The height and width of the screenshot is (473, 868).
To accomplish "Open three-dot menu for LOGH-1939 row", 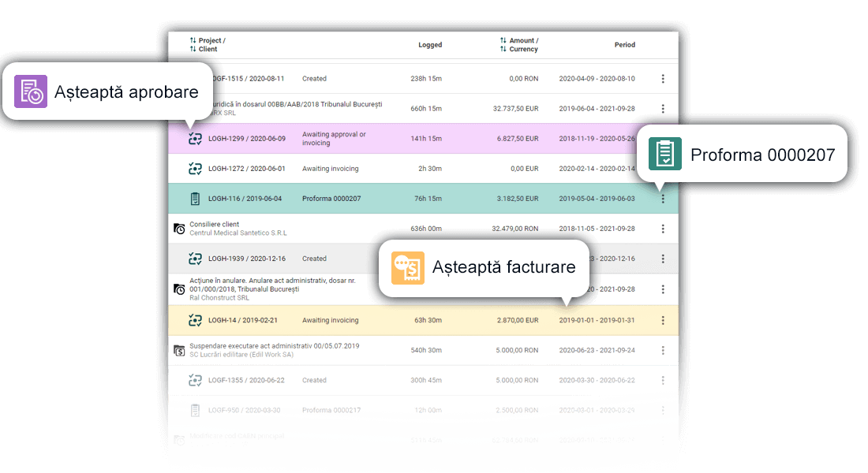I will [x=663, y=259].
